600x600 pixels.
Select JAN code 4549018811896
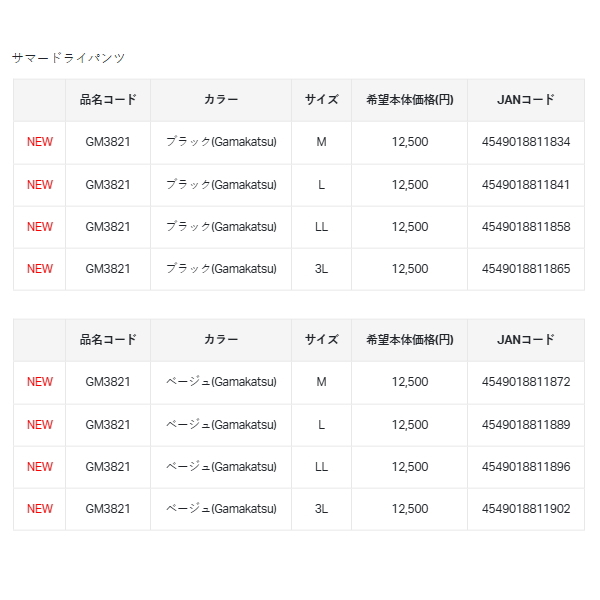526,467
